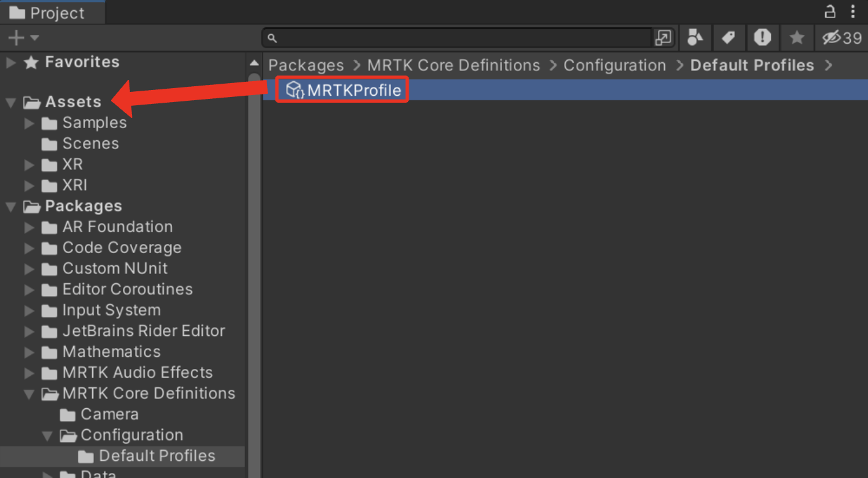The height and width of the screenshot is (478, 868).
Task: Expand the Samples folder
Action: pos(29,123)
